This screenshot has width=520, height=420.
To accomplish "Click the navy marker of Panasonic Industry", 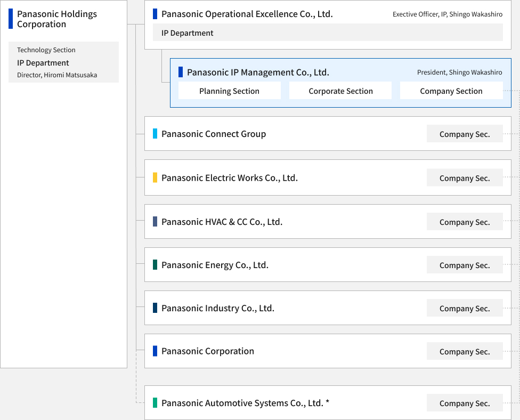I will (155, 308).
